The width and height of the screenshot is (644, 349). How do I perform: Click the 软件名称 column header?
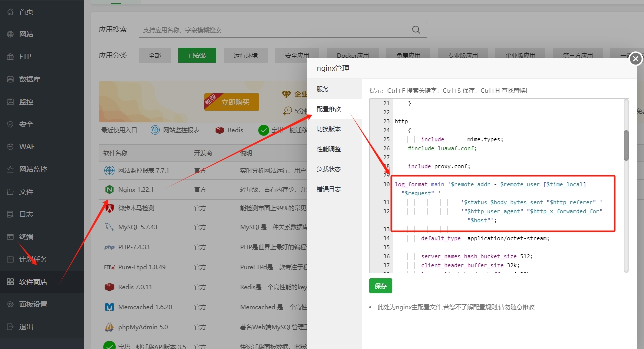115,153
